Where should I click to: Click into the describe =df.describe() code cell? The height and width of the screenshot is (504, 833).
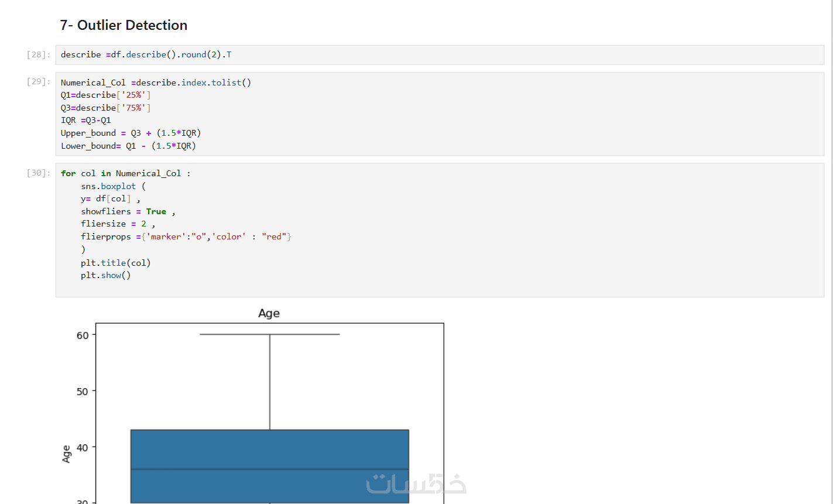point(146,54)
